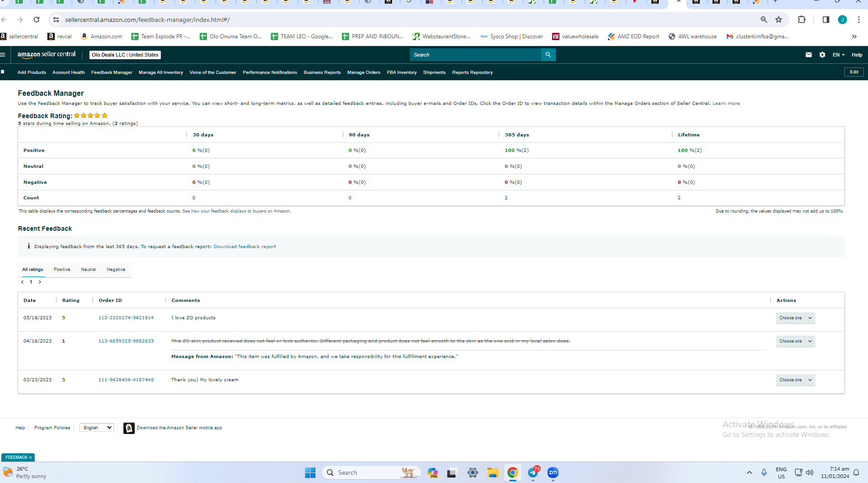Click the Amazon Seller mobile app icon

pyautogui.click(x=129, y=428)
